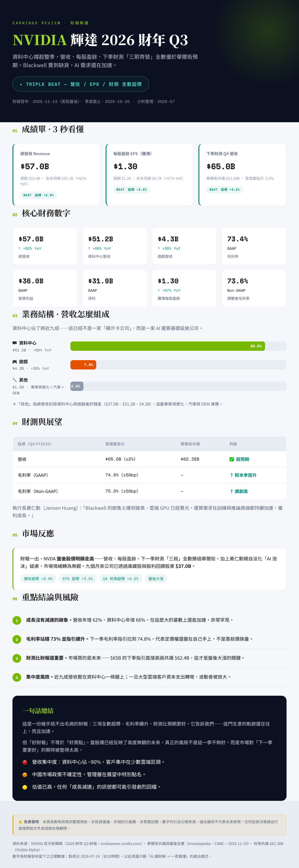Click the yellow risk dot for 估值已高

click(25, 787)
